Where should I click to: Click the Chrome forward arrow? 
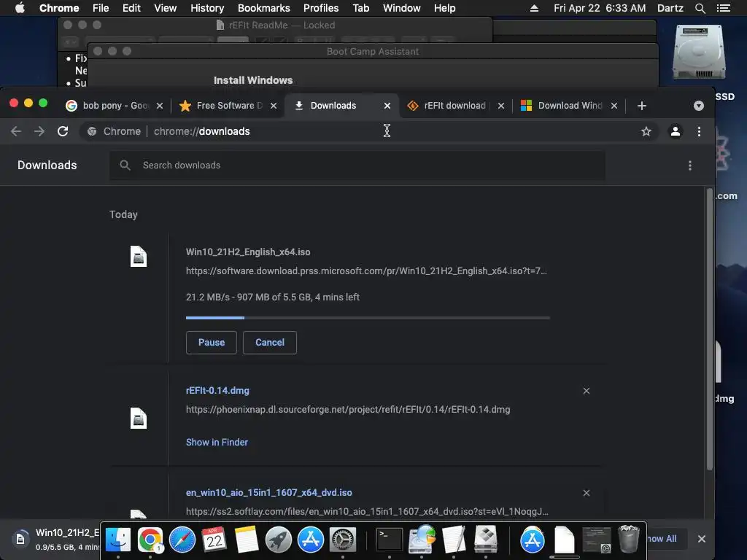click(39, 131)
